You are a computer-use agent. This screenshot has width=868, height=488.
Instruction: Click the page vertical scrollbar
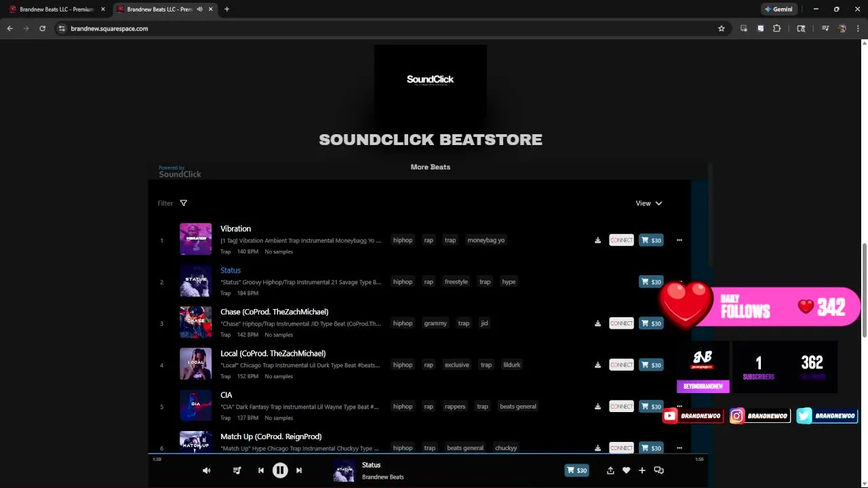click(864, 290)
